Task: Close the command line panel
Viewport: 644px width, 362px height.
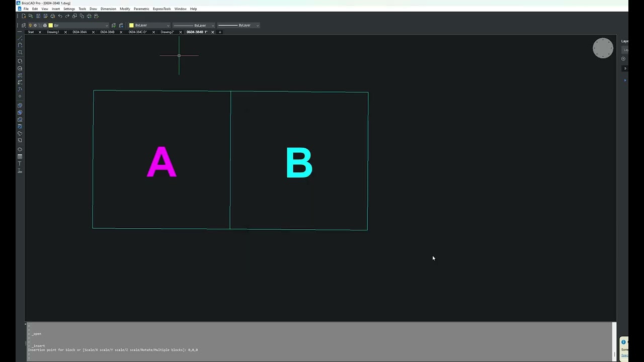Action: [26, 324]
